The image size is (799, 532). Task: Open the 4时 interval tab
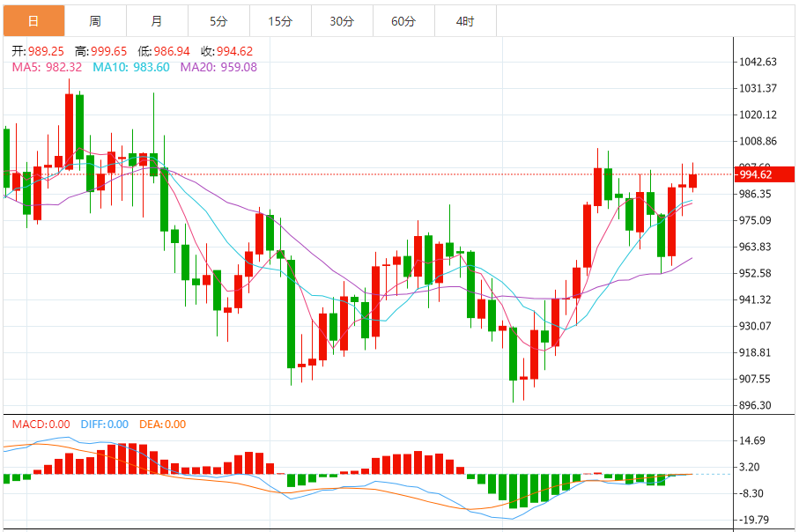(x=465, y=21)
